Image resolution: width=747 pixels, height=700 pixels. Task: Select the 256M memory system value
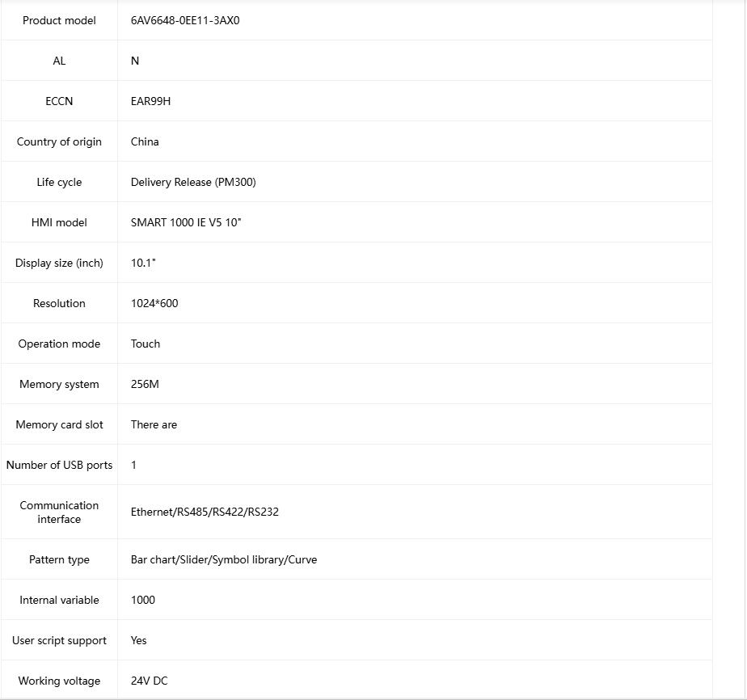click(145, 384)
